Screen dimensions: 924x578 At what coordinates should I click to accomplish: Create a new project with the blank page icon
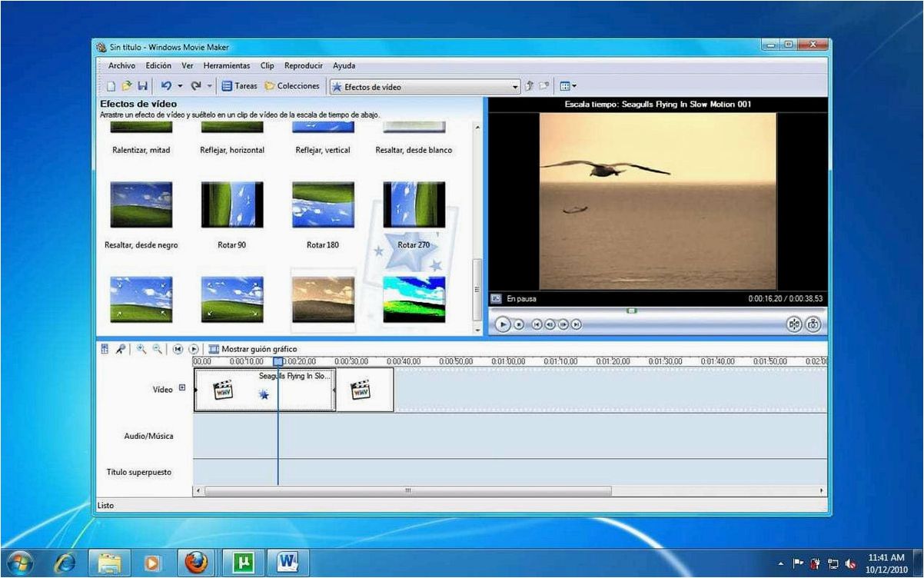click(111, 87)
